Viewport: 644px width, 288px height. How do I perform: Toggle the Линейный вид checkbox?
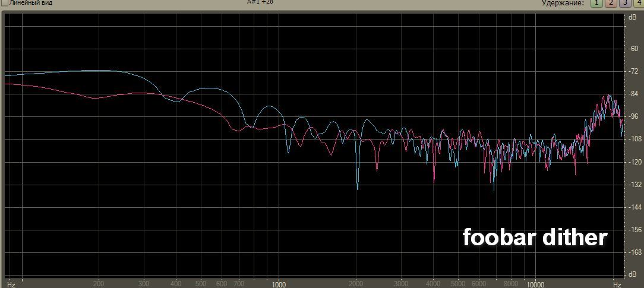click(5, 2)
